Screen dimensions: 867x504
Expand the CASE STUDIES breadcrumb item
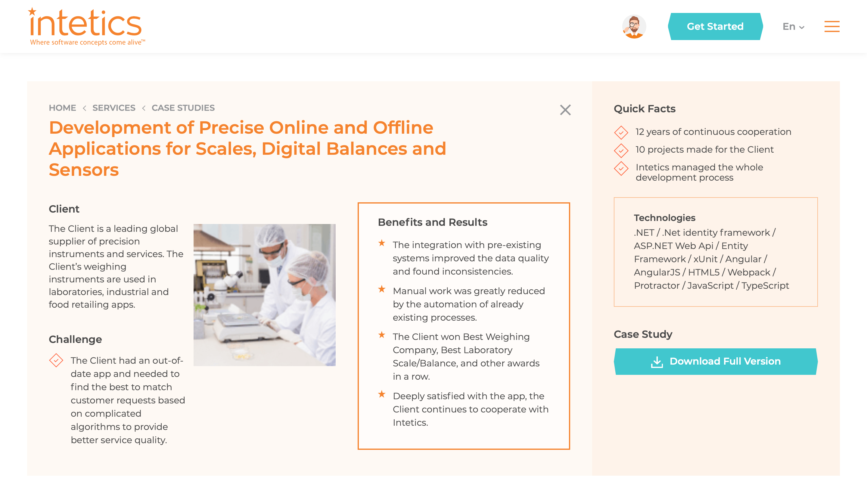pyautogui.click(x=183, y=108)
